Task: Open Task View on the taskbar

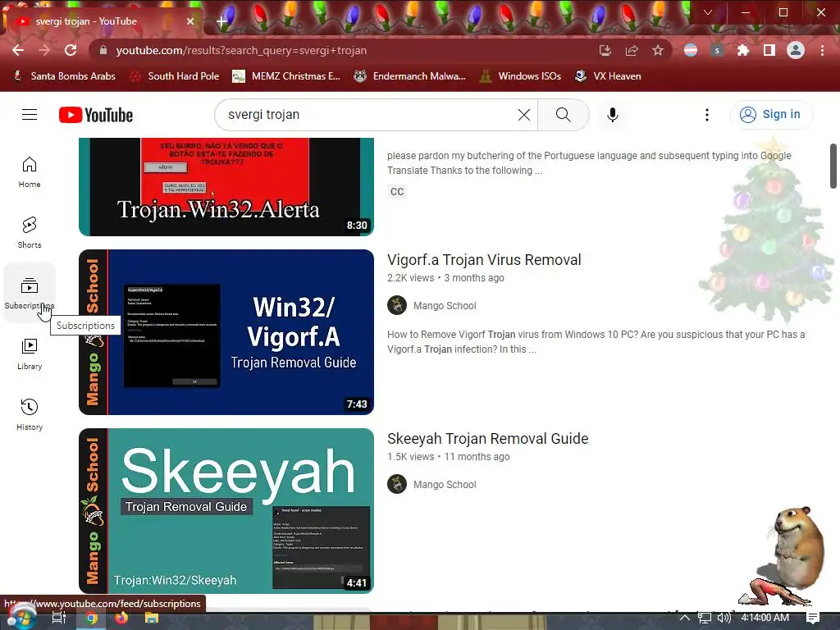Action: [x=59, y=618]
